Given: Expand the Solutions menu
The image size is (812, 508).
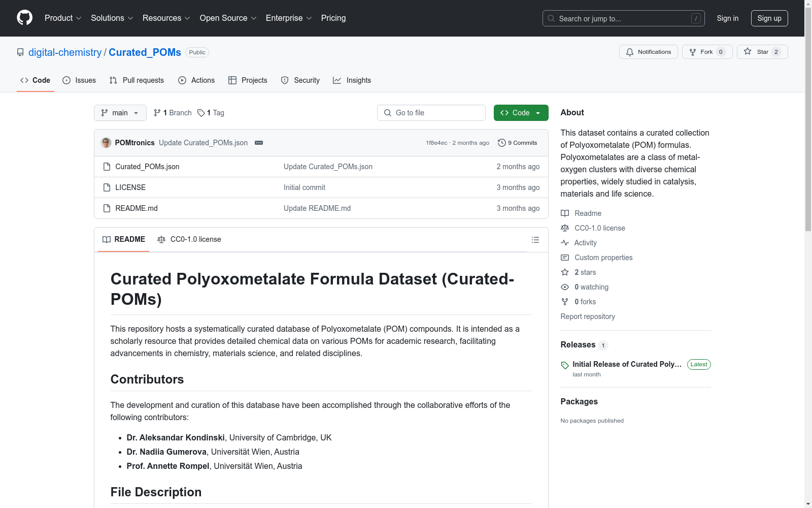Looking at the screenshot, I should pyautogui.click(x=112, y=18).
